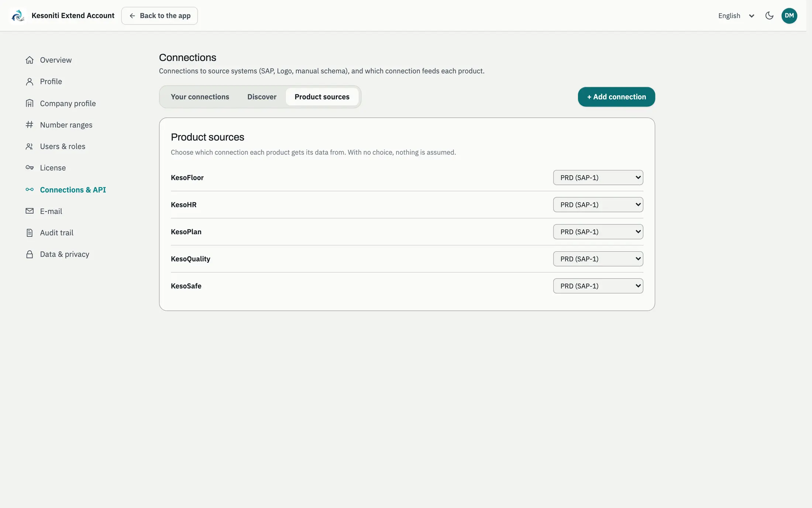The image size is (812, 508).
Task: Click the Add connection button
Action: pos(616,97)
